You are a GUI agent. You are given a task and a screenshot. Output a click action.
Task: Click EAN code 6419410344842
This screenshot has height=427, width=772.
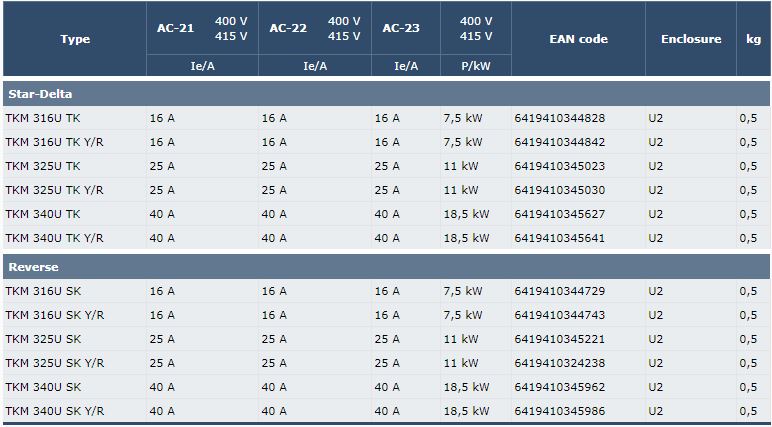click(x=559, y=142)
